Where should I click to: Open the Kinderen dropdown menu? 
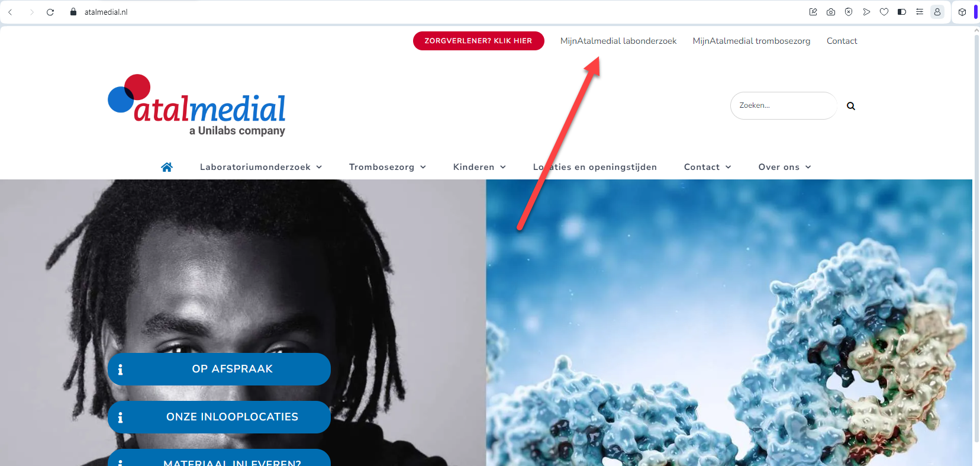point(479,167)
